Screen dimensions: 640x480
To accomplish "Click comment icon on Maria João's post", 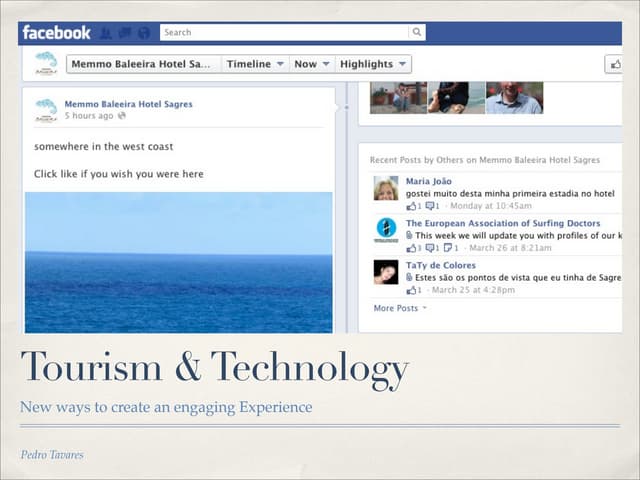I will (431, 206).
